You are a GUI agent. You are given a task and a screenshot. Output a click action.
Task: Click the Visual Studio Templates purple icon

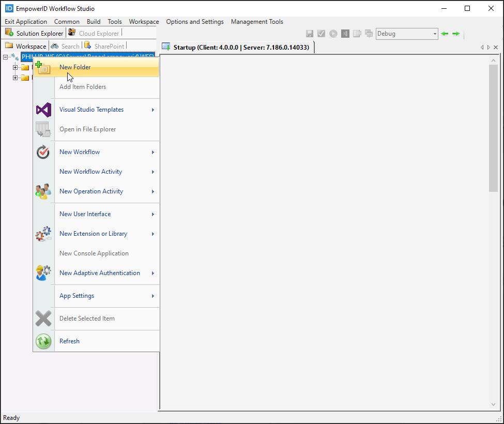(43, 110)
